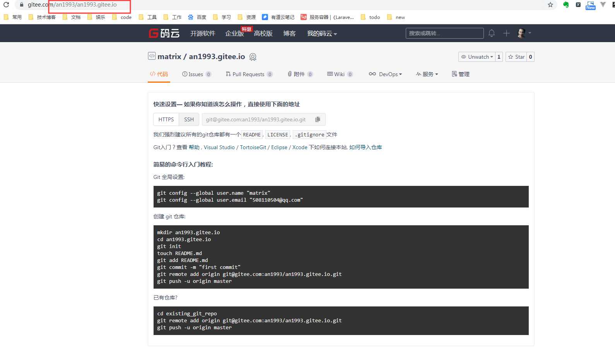Image resolution: width=615 pixels, height=364 pixels.
Task: Expand the 服务 menu
Action: (427, 74)
